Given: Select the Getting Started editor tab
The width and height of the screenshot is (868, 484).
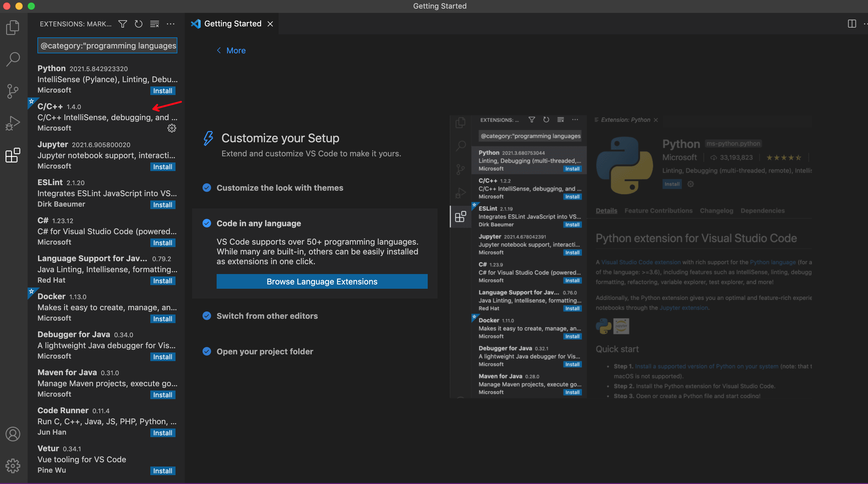Looking at the screenshot, I should pyautogui.click(x=232, y=24).
